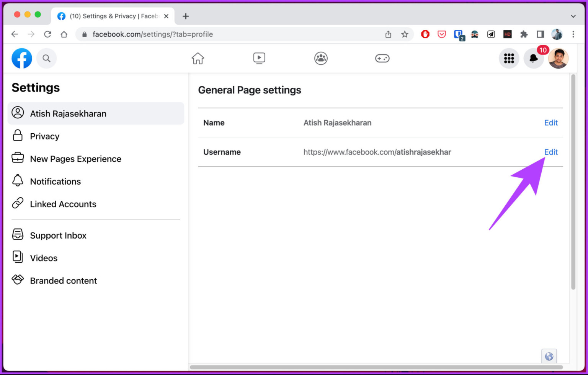
Task: Open the Gaming controller icon
Action: [382, 59]
